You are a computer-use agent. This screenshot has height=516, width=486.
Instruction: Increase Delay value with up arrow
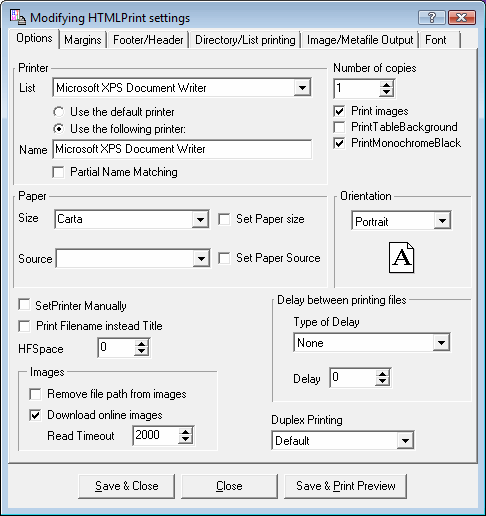click(x=382, y=374)
